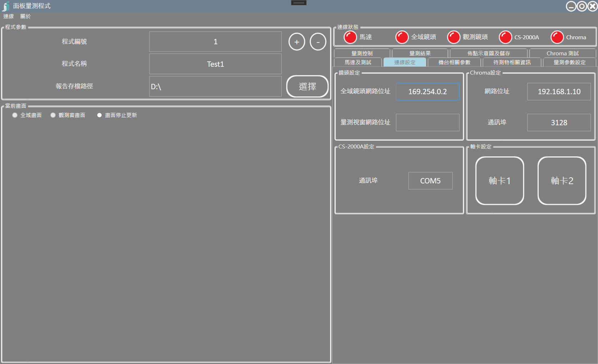Click the 程式編號 input field
Viewport: 598px width, 364px height.
click(x=215, y=42)
